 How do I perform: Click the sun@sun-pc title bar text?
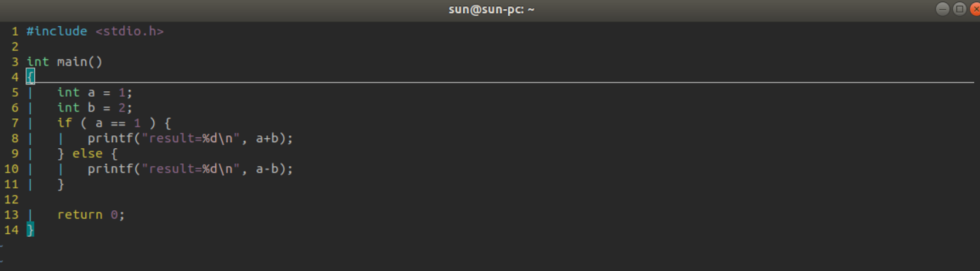491,10
